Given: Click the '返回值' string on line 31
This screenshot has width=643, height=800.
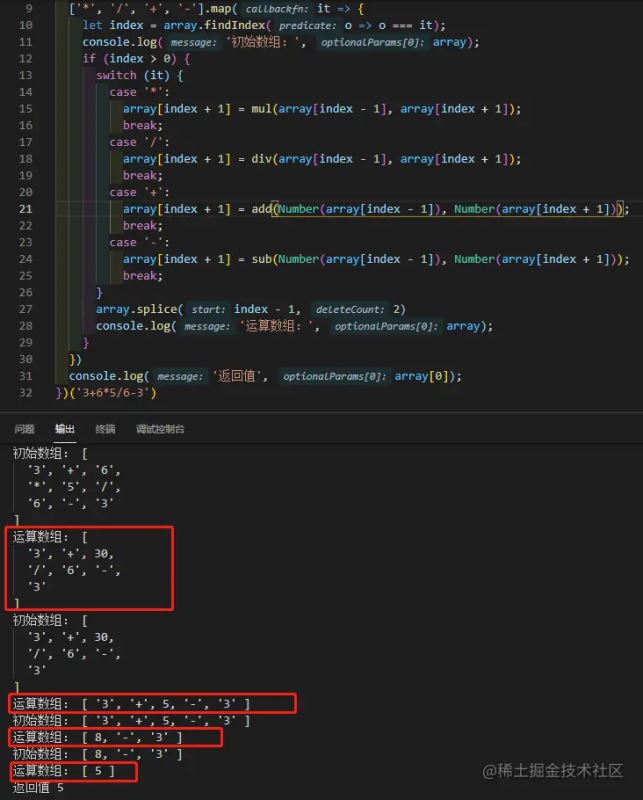Looking at the screenshot, I should pyautogui.click(x=240, y=376).
